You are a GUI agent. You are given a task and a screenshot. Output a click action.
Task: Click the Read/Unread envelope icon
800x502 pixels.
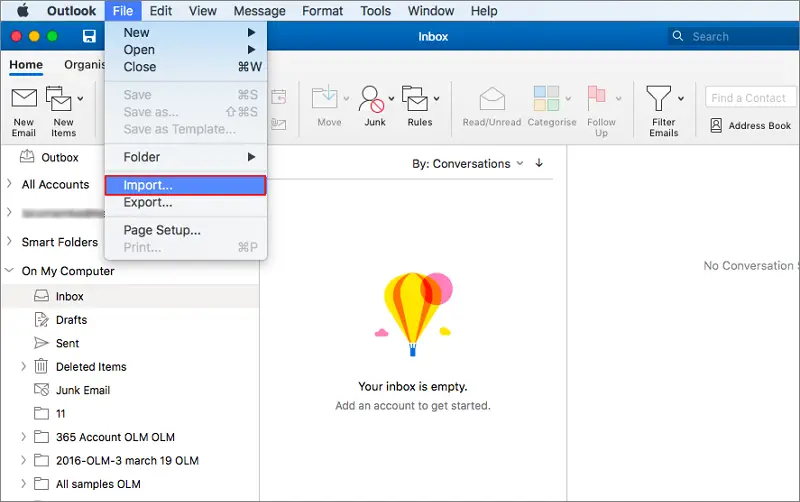(x=492, y=98)
